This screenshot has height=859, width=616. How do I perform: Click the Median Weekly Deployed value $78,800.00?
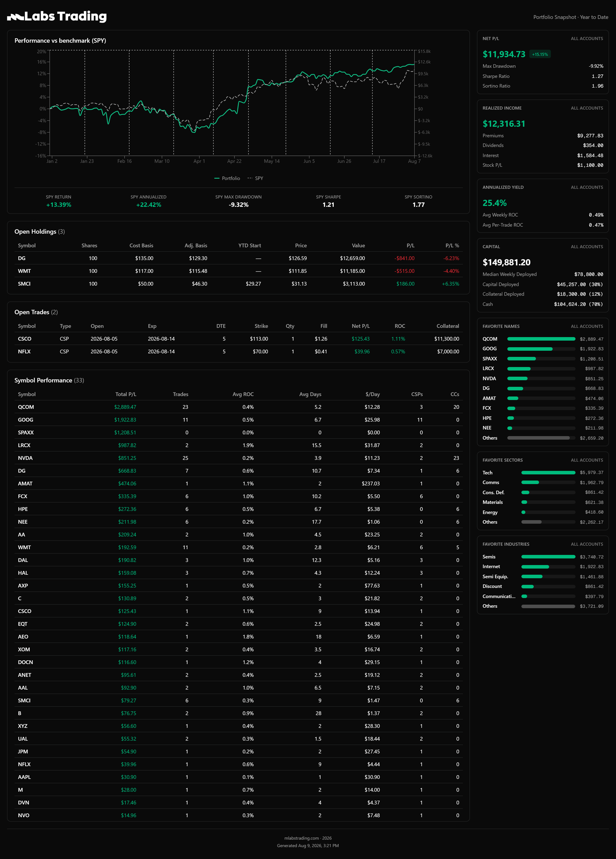coord(589,274)
